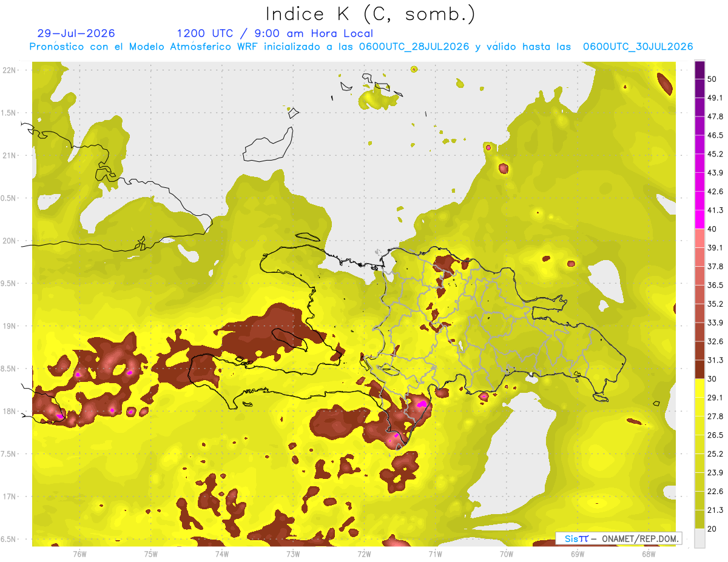Image resolution: width=728 pixels, height=562 pixels.
Task: Click the color scale value "45.2"
Action: 715,155
